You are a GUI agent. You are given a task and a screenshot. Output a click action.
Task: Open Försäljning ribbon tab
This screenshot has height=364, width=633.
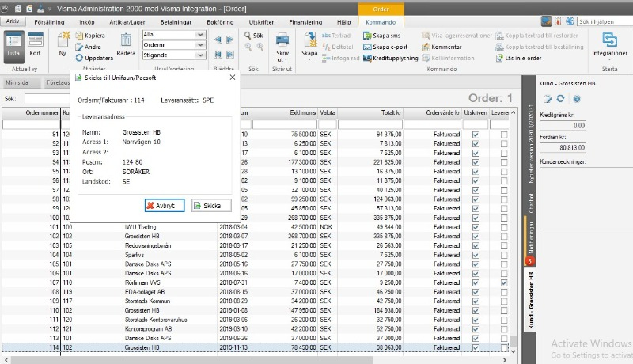coord(49,22)
